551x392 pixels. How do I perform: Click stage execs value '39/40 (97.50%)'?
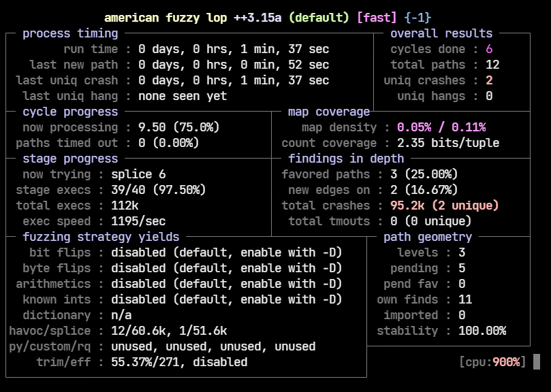(x=159, y=190)
